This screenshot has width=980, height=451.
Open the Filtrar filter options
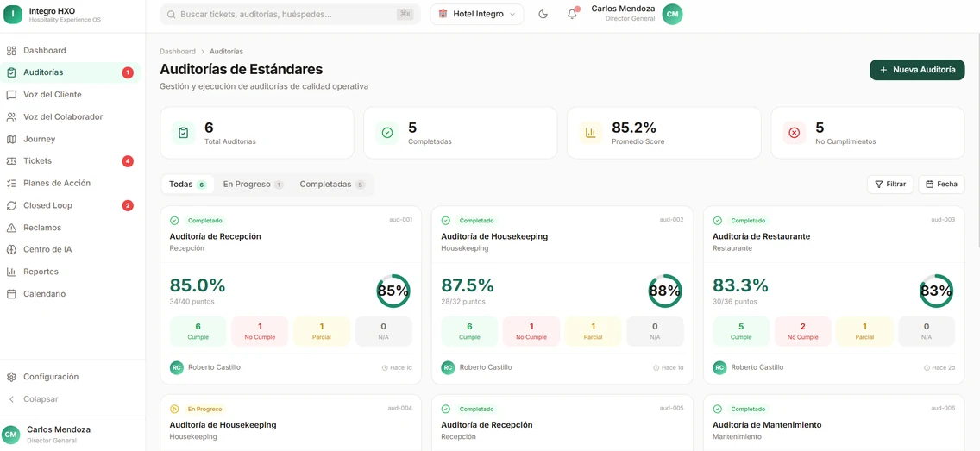click(890, 185)
